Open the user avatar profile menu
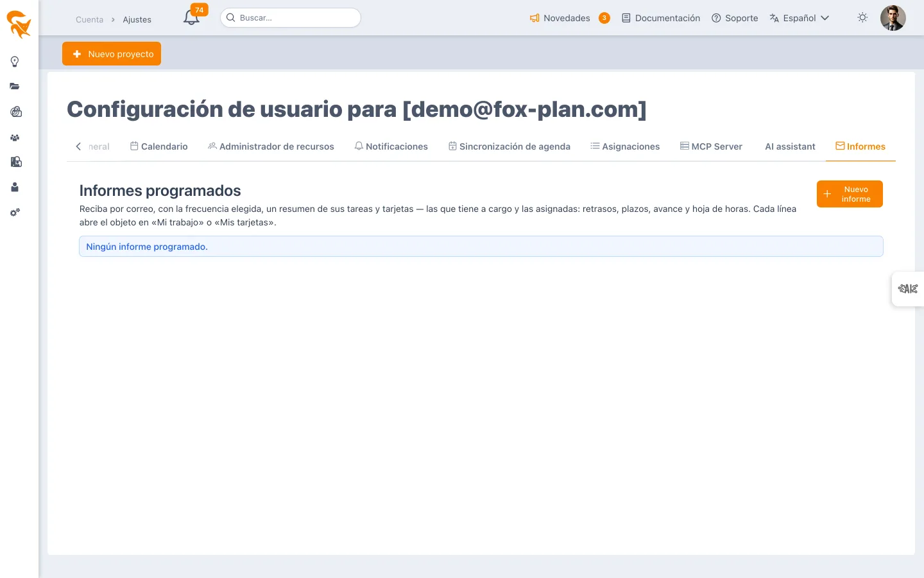The image size is (924, 578). [x=893, y=18]
